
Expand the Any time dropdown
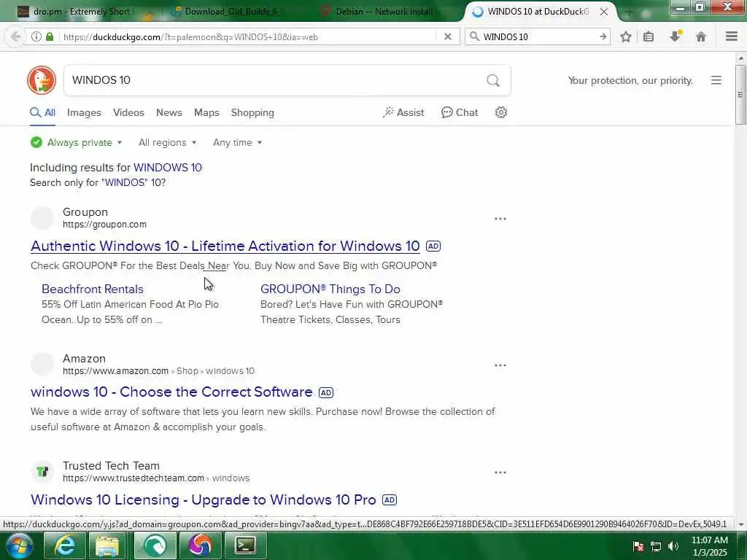click(x=237, y=142)
